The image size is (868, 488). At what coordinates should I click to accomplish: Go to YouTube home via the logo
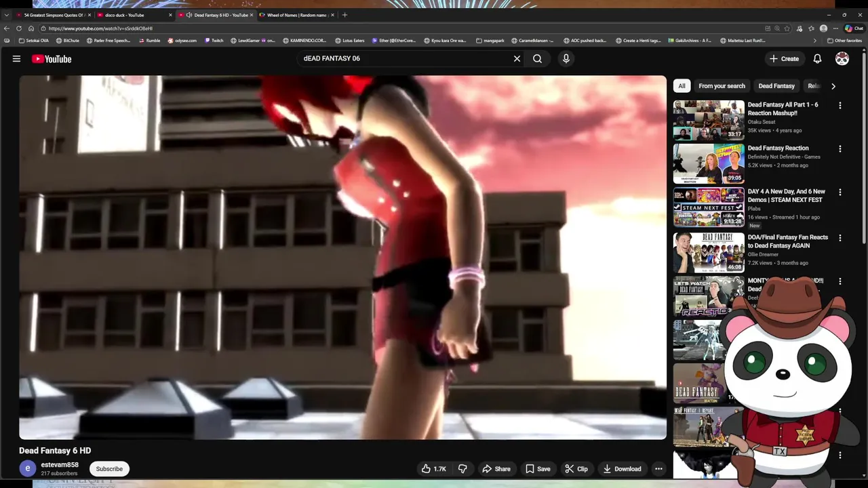pyautogui.click(x=52, y=59)
